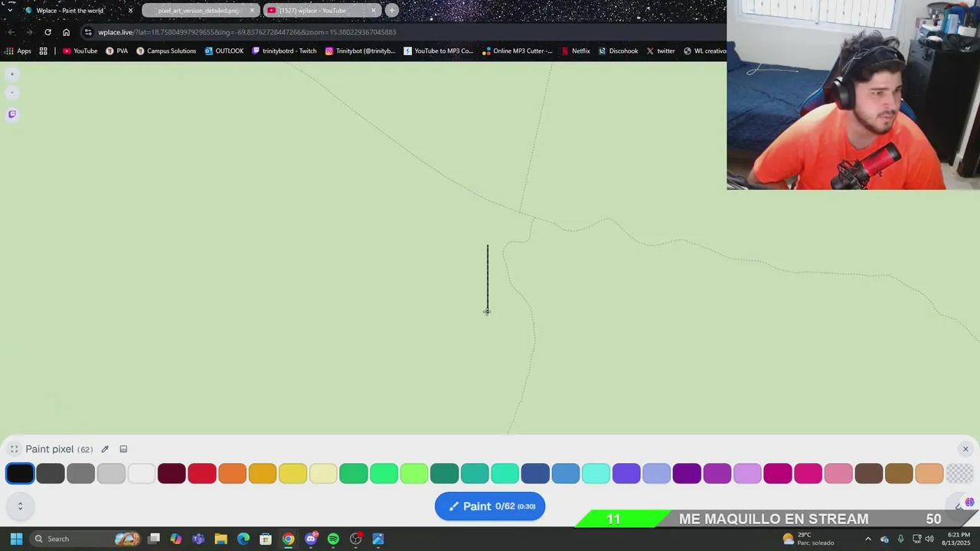Open the trinitybotrd - Twitch bookmark
Screen dimensions: 980x551
pyautogui.click(x=284, y=51)
